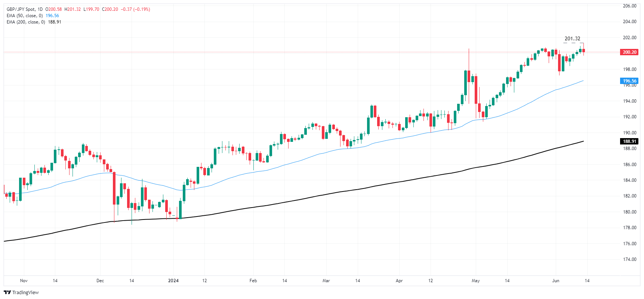Click the Mar label on time axis
Viewport: 644px width, 299px height.
(326, 281)
